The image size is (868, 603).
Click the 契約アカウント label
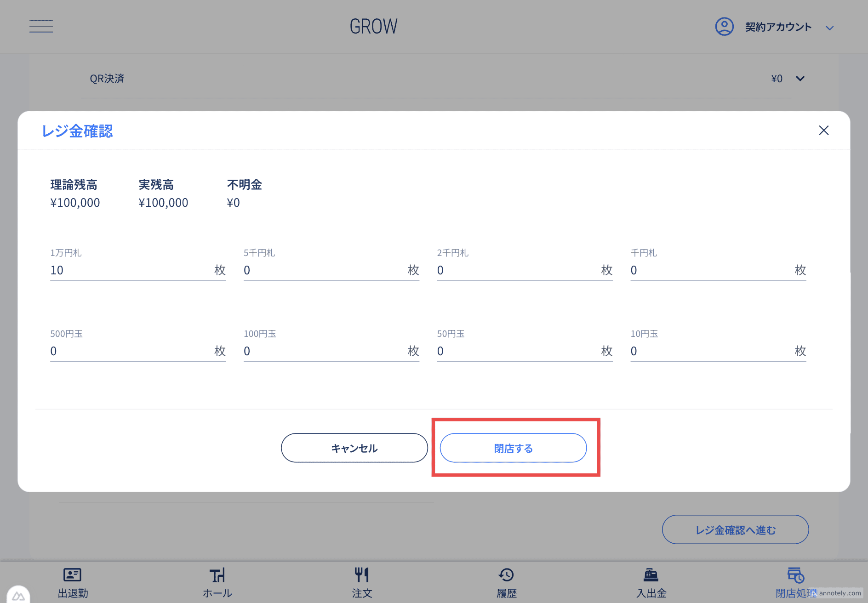pyautogui.click(x=778, y=27)
